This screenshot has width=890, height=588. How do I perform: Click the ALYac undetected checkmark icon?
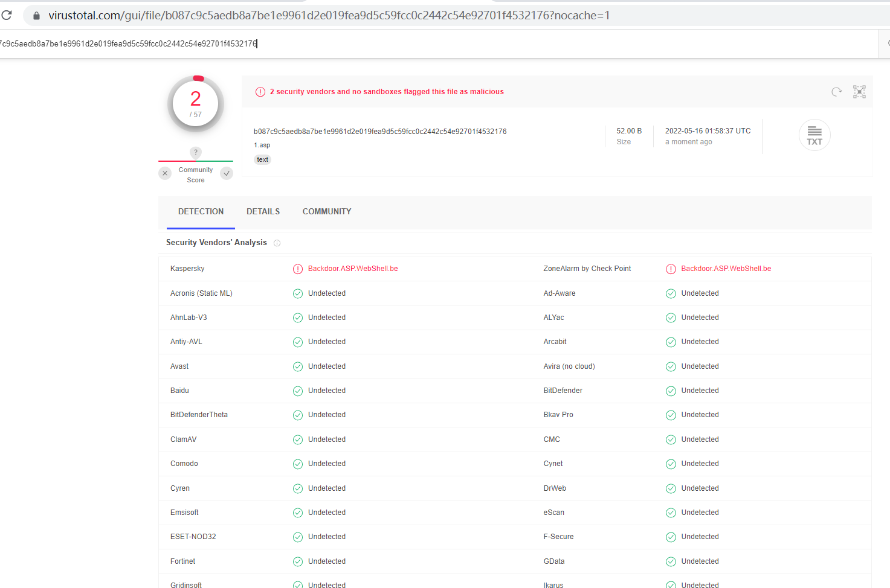671,318
